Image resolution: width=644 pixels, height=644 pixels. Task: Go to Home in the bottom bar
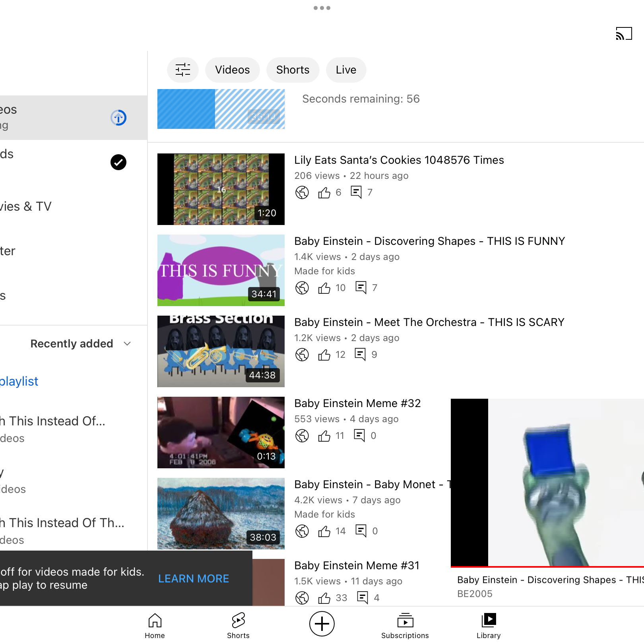coord(155,625)
